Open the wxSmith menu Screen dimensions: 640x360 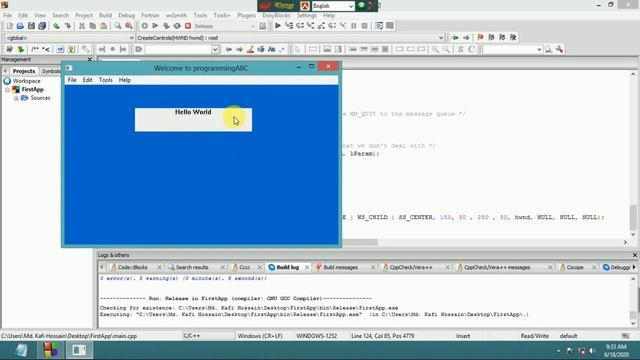point(176,15)
